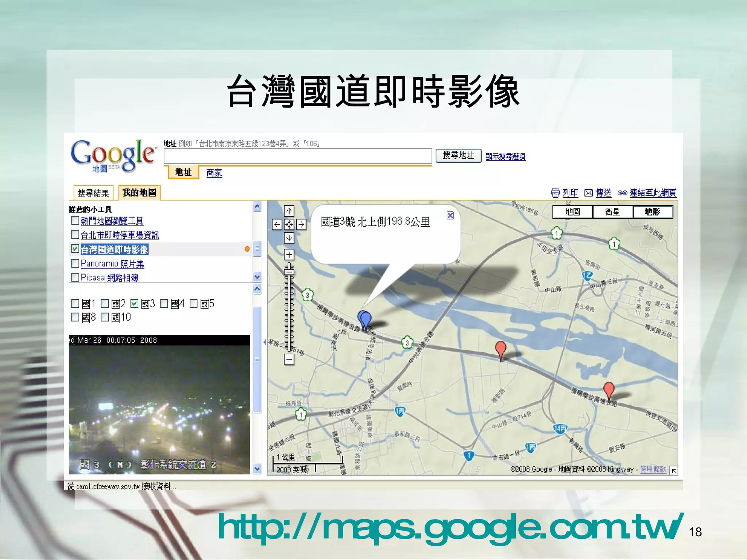This screenshot has width=747, height=560.
Task: Zoom out with the minus button
Action: tap(289, 359)
